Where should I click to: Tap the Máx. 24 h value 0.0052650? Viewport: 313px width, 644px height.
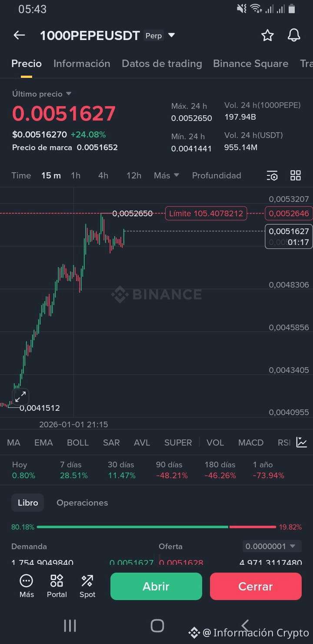pyautogui.click(x=192, y=118)
